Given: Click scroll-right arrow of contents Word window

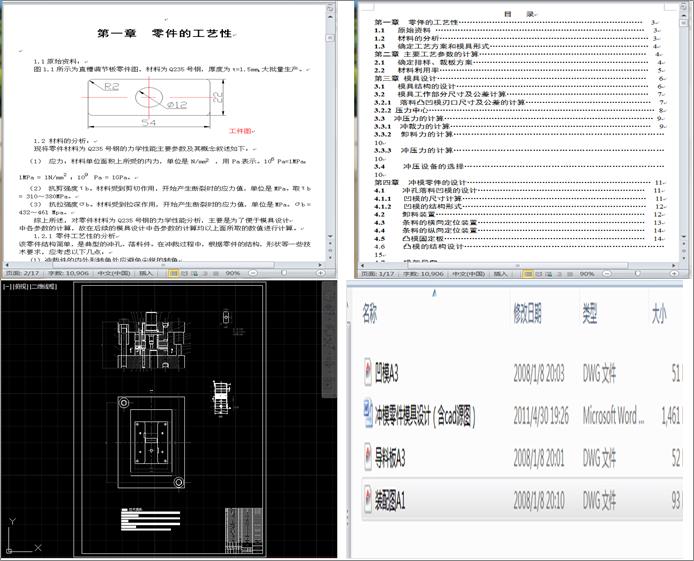Looking at the screenshot, I should 674,265.
